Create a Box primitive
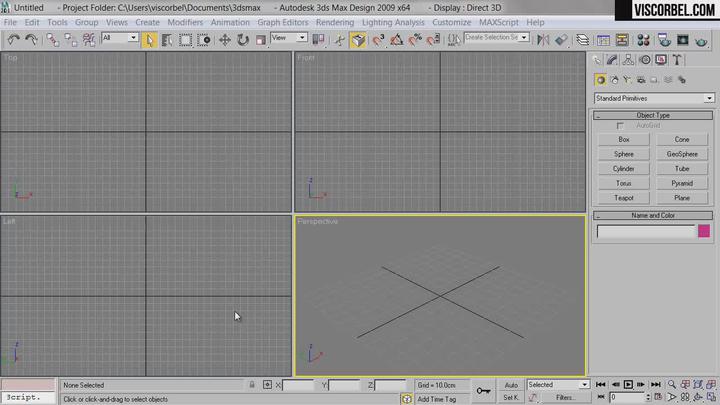The width and height of the screenshot is (720, 405). [624, 140]
